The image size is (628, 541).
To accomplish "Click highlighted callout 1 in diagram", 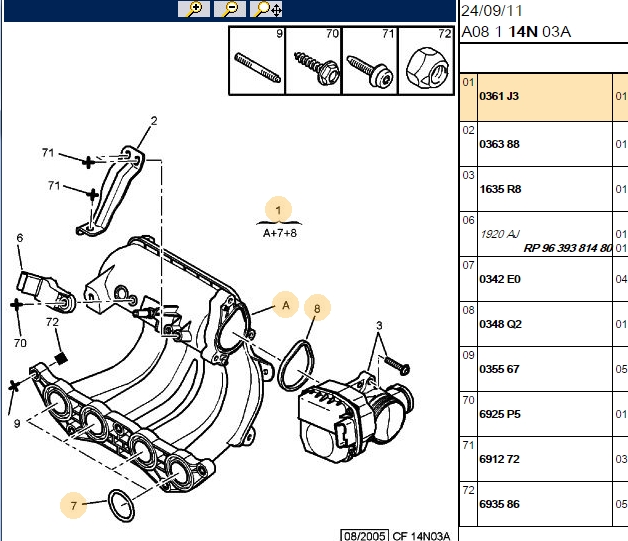I will pos(278,209).
